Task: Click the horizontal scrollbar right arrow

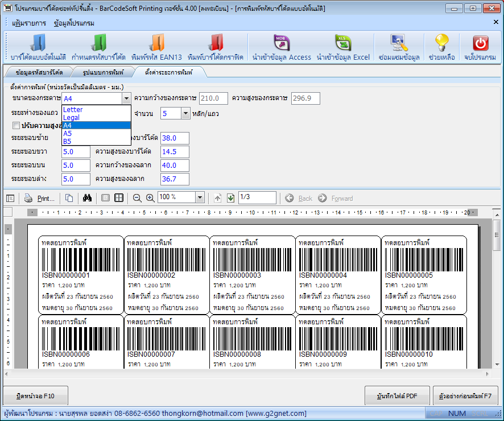Action: point(488,374)
